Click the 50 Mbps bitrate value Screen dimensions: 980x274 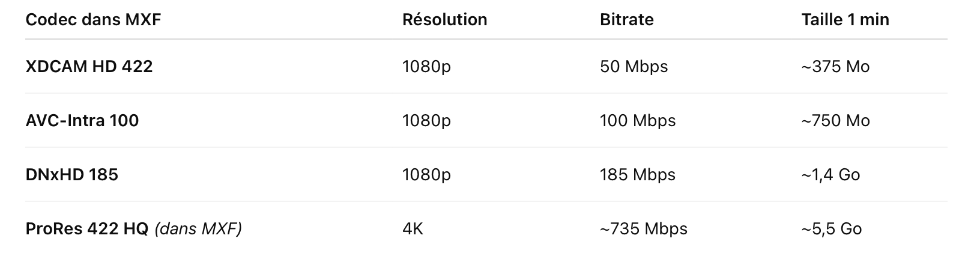(x=634, y=67)
